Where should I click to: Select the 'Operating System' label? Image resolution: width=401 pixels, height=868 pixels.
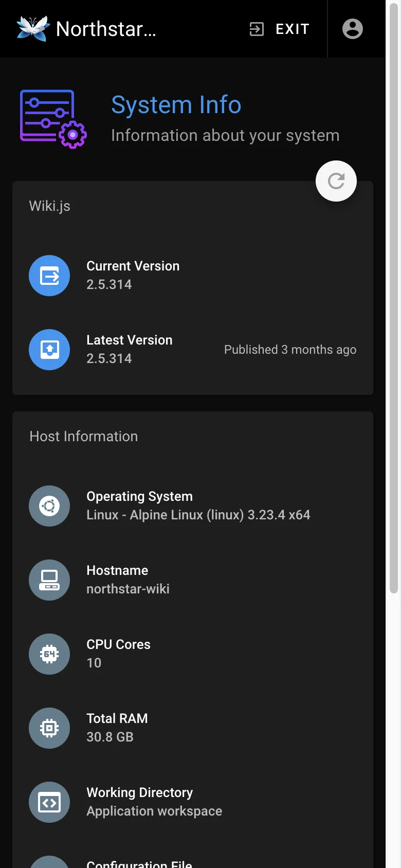tap(140, 496)
